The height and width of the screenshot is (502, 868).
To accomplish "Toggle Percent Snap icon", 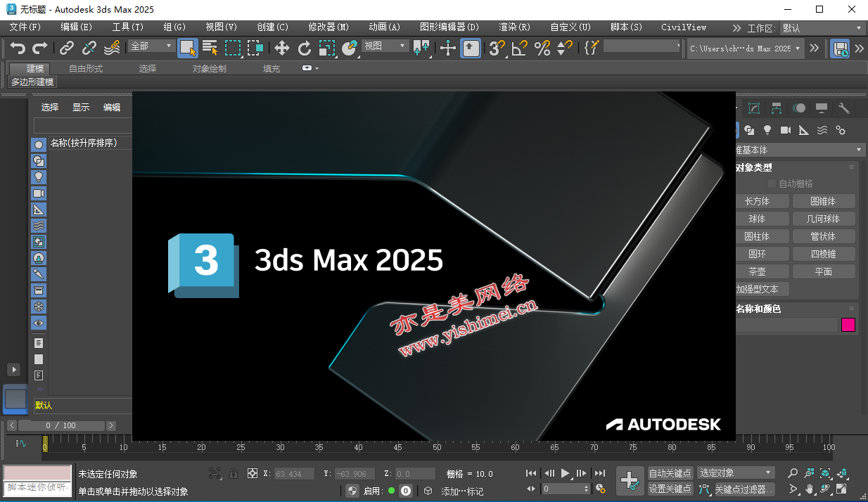I will click(x=542, y=48).
